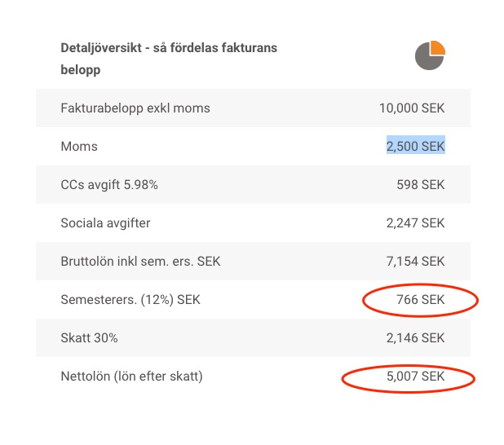Click the Nettolön (lön efter skatt) label
504x445 pixels.
(x=131, y=376)
